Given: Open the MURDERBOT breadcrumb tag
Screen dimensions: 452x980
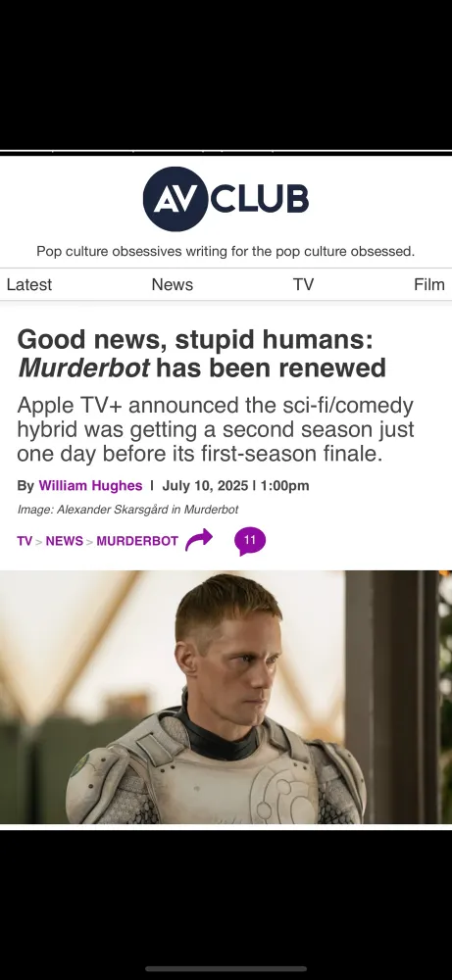Looking at the screenshot, I should tap(137, 541).
